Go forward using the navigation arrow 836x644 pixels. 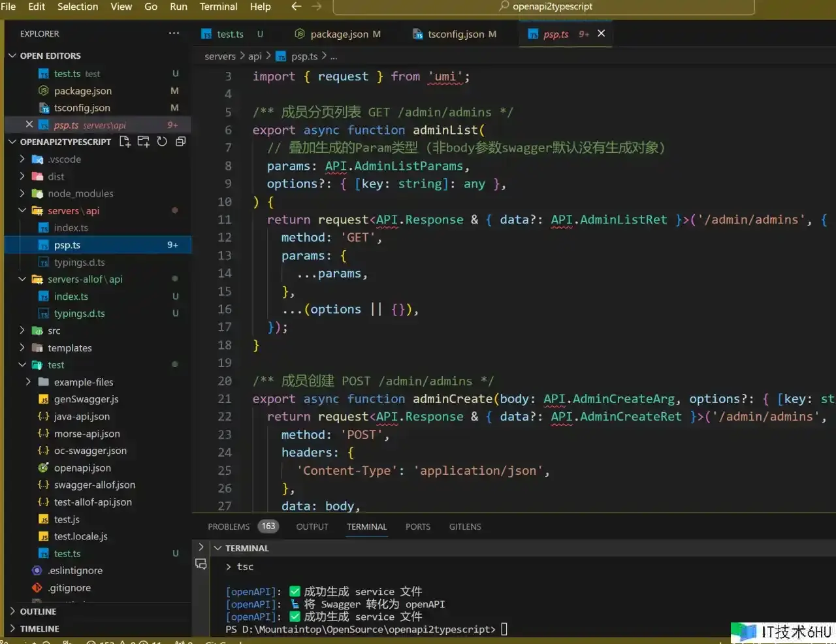(x=317, y=7)
